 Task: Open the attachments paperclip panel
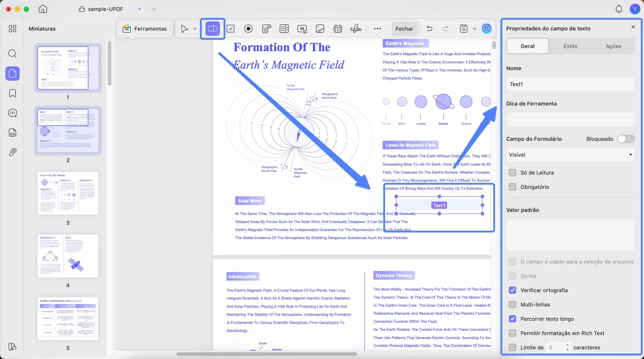[12, 152]
